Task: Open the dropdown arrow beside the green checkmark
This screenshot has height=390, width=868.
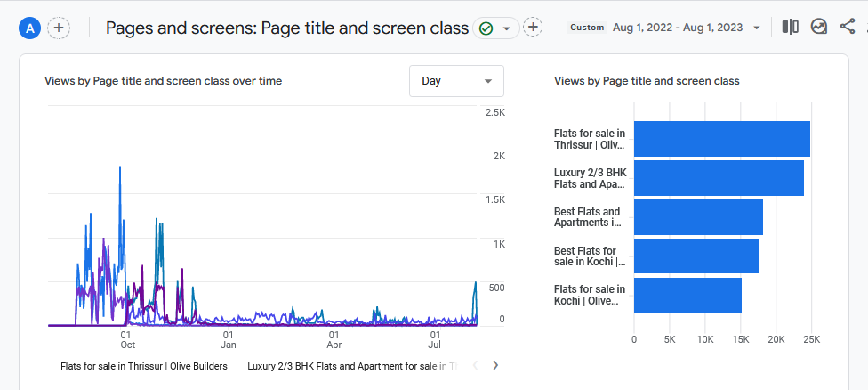Action: coord(506,28)
